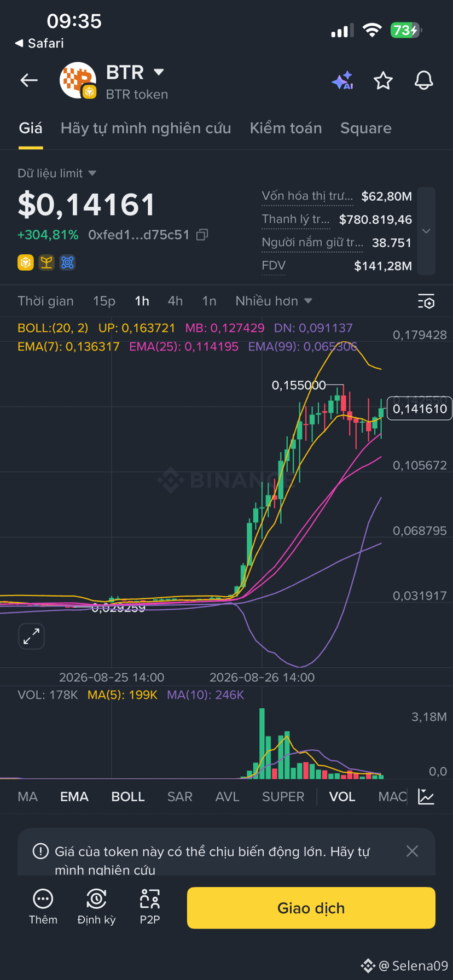This screenshot has height=980, width=453.
Task: Tap the Wi-Fi status icon
Action: pos(372,30)
